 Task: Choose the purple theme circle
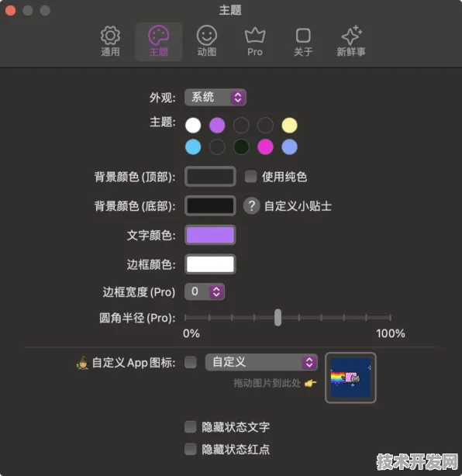click(x=217, y=126)
